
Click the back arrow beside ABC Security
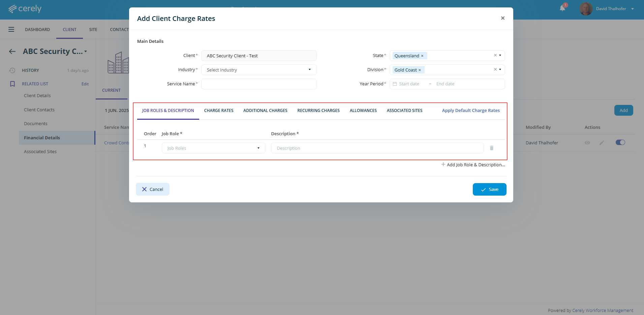click(x=12, y=52)
